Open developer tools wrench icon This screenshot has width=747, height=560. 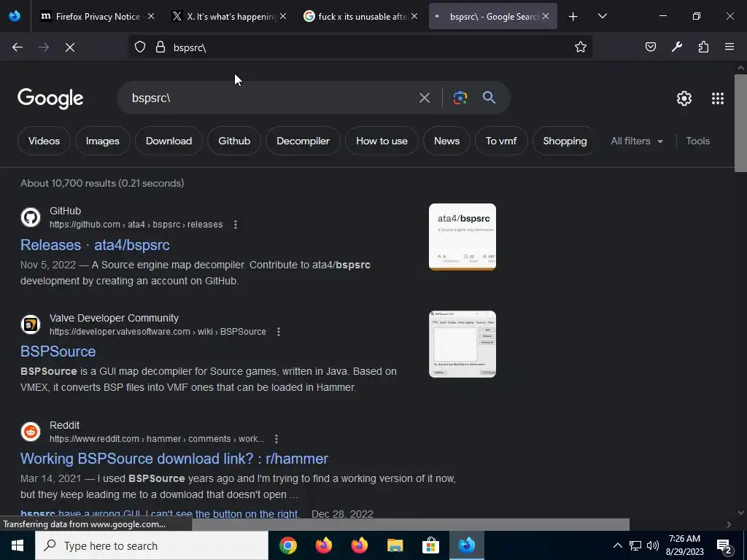tap(677, 47)
